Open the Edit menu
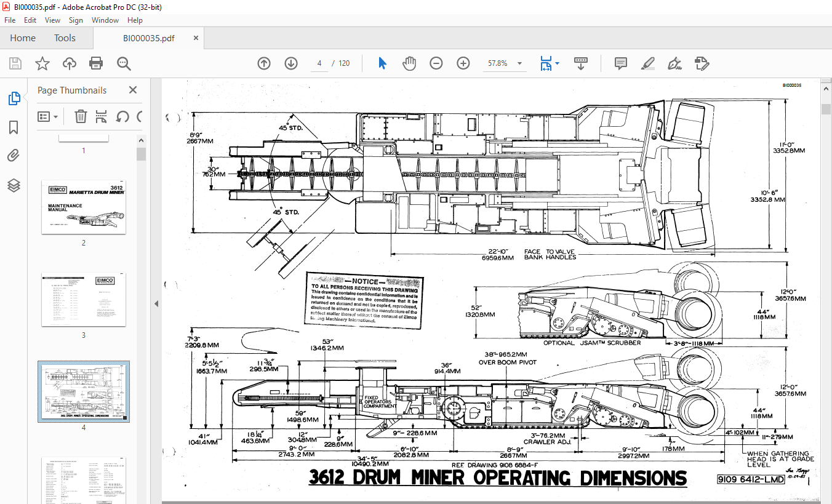The image size is (832, 504). coord(30,20)
